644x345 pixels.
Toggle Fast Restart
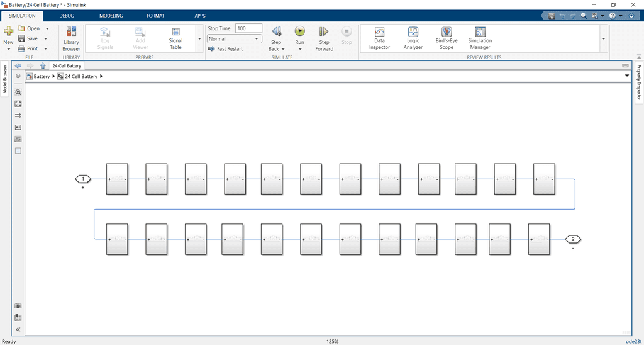click(x=225, y=48)
